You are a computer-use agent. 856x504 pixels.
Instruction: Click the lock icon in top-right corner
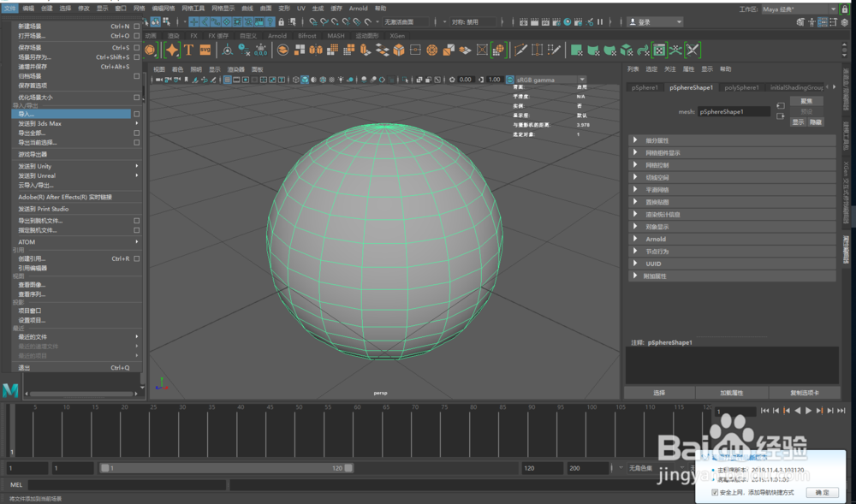coord(845,9)
